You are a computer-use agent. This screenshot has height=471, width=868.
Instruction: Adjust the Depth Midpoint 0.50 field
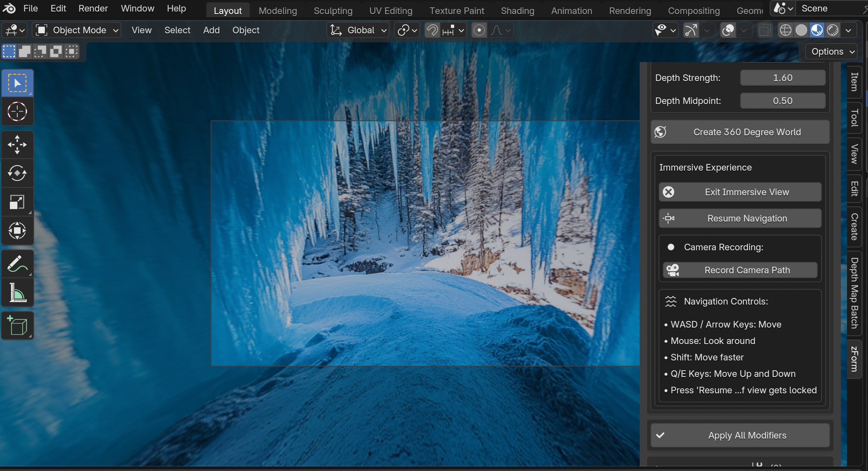[782, 101]
